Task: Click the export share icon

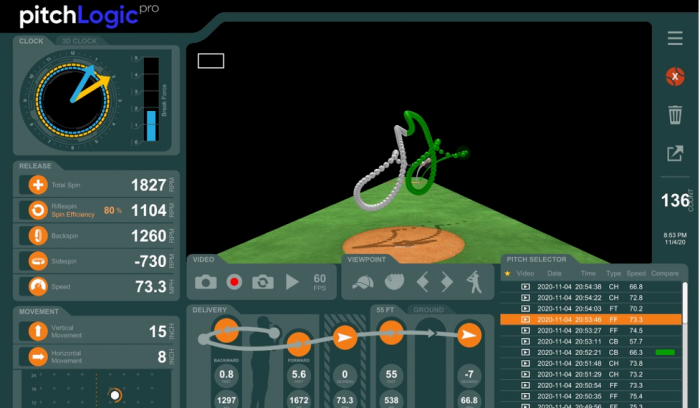Action: pos(675,153)
